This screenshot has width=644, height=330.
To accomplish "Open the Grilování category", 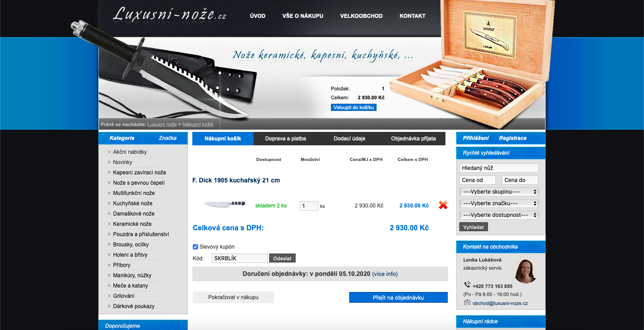I will coord(124,296).
